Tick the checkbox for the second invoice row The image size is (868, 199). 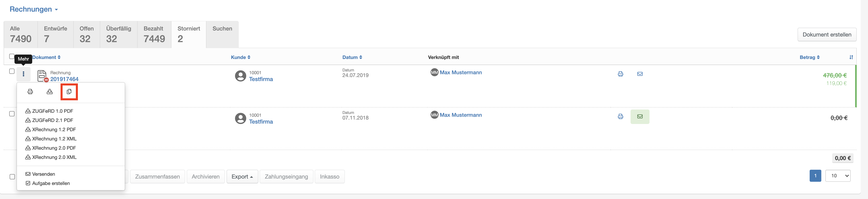coord(12,114)
